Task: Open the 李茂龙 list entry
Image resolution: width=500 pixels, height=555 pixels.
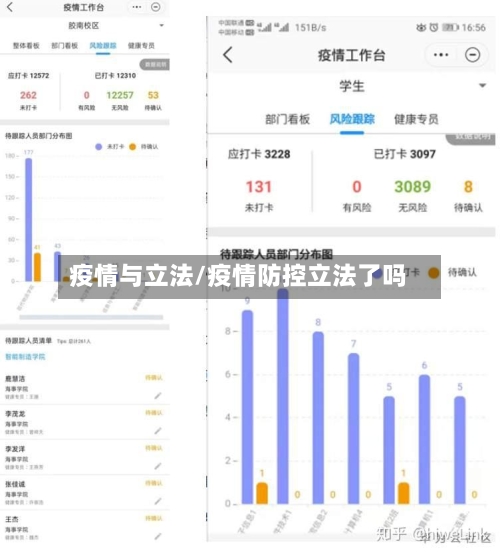Action: 85,422
